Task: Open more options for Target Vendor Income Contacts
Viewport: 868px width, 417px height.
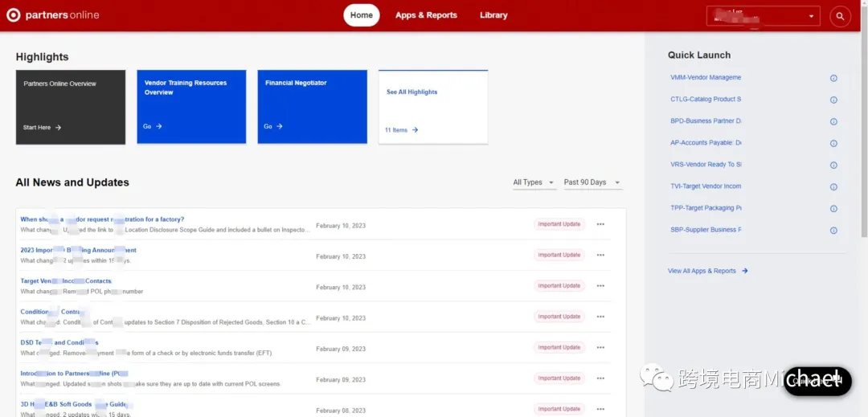Action: click(x=600, y=286)
